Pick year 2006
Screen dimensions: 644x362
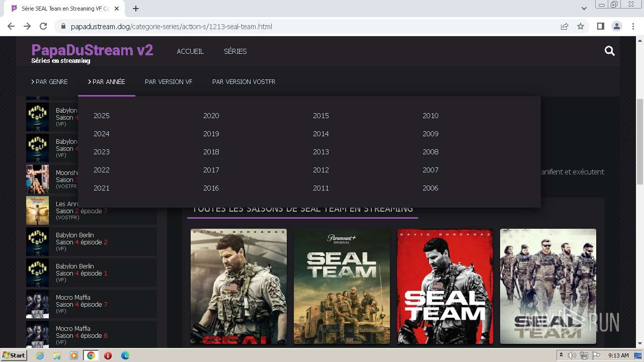coord(431,188)
